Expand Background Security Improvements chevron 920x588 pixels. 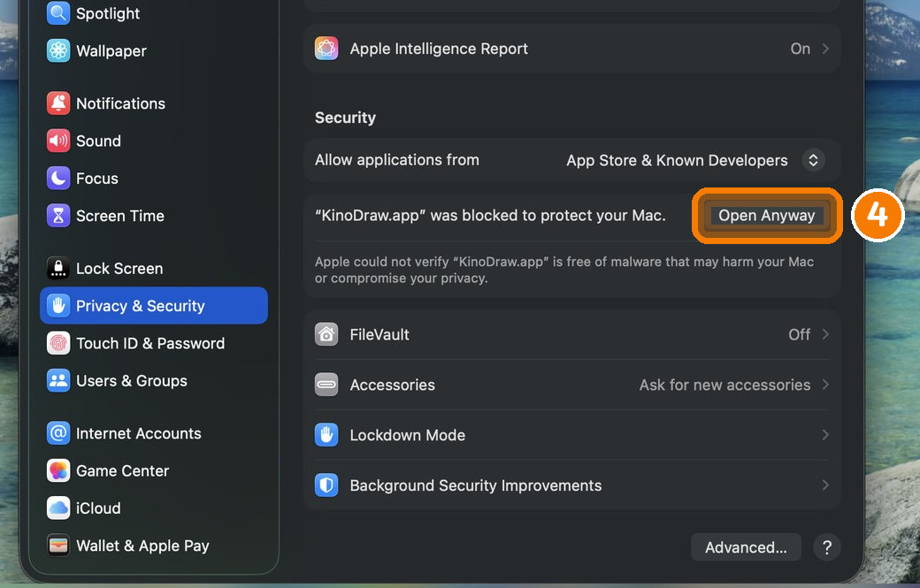825,485
